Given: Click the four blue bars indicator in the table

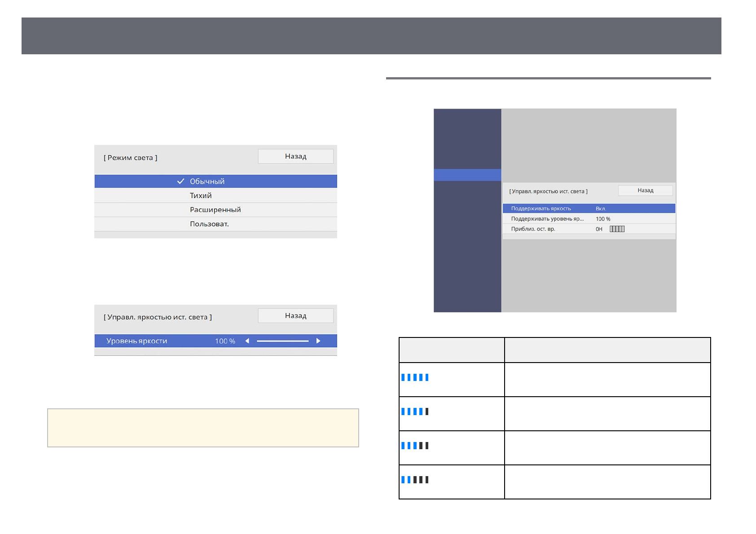Looking at the screenshot, I should 415,411.
